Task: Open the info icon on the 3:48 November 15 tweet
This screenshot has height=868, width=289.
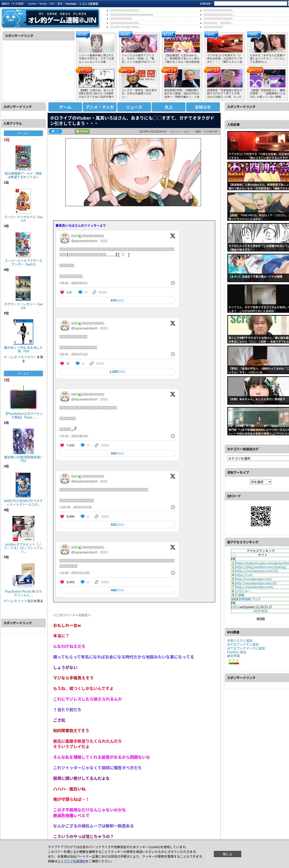Action: [173, 573]
